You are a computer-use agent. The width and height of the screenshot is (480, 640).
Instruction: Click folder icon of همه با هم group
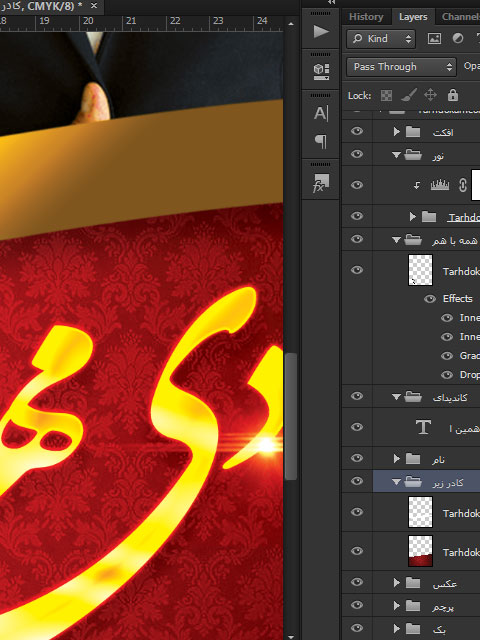[413, 240]
